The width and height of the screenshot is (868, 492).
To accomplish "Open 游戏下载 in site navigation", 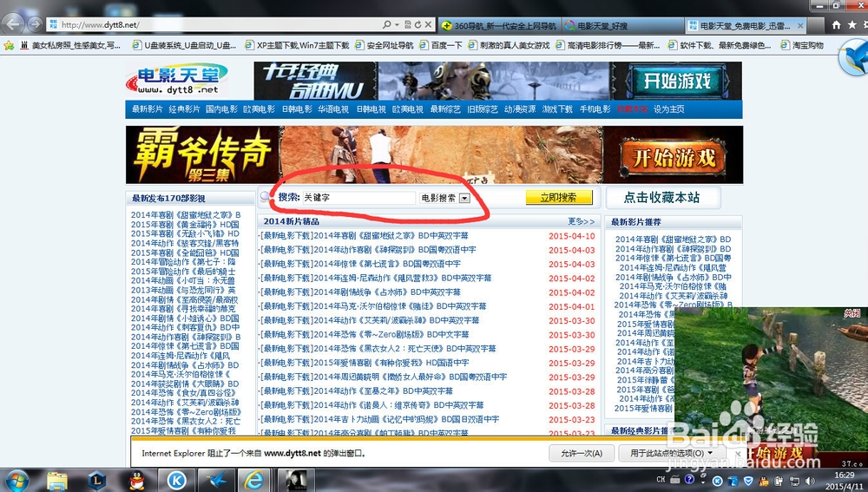I will (557, 109).
